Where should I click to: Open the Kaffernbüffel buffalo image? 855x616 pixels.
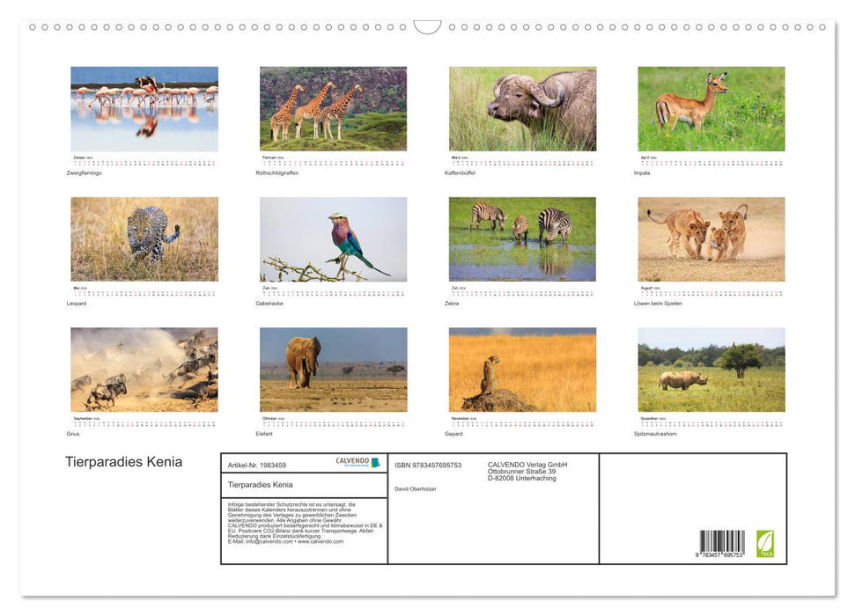[522, 109]
